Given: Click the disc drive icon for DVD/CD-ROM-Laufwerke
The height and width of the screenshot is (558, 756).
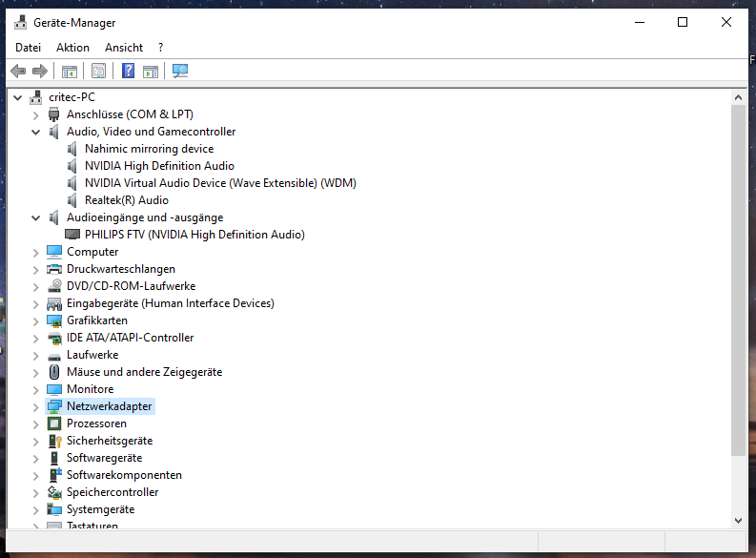Looking at the screenshot, I should pyautogui.click(x=54, y=286).
